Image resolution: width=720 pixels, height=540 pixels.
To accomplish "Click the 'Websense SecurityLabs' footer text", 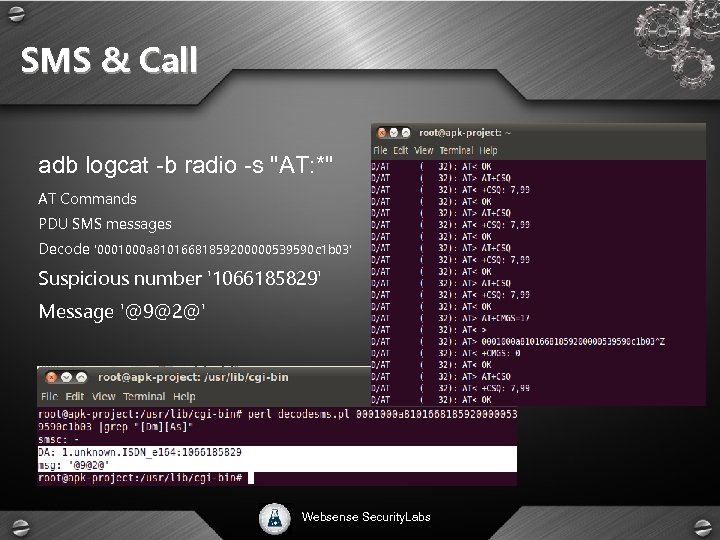I will coord(366,517).
